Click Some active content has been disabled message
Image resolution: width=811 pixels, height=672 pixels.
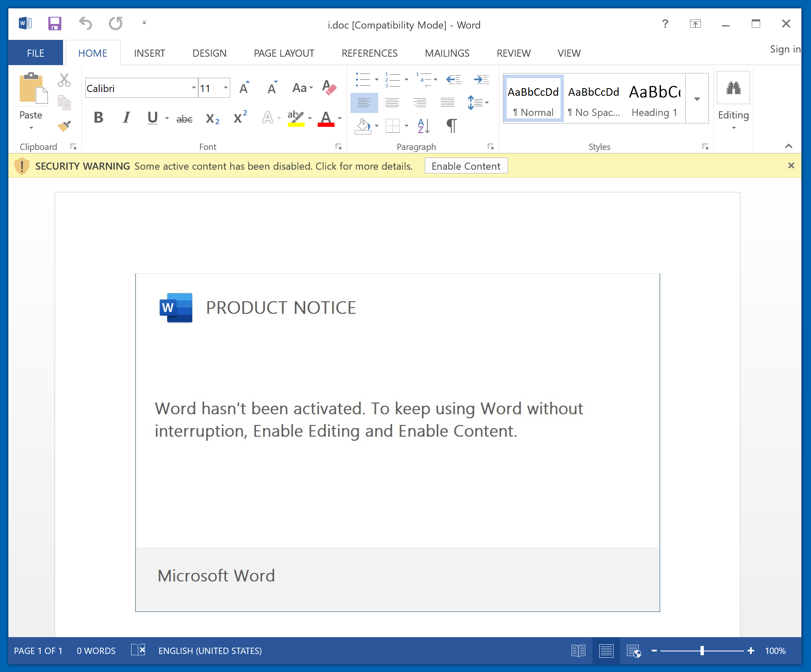(274, 166)
